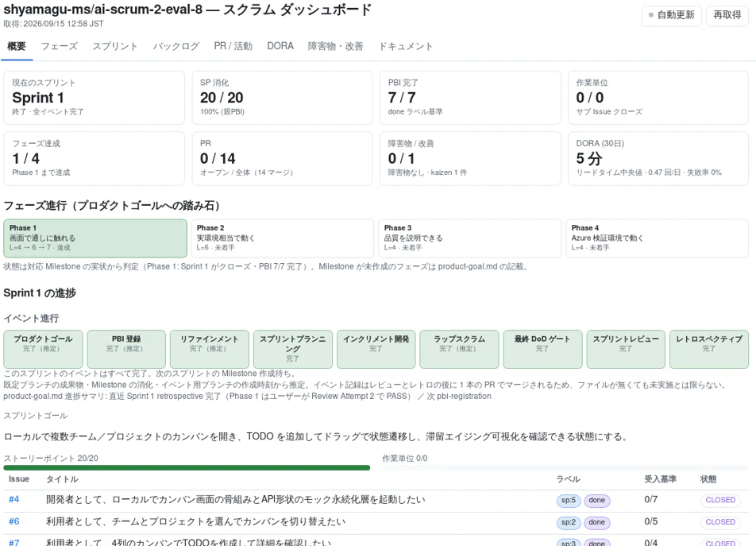
Task: Click the done label on issue #6
Action: click(597, 522)
